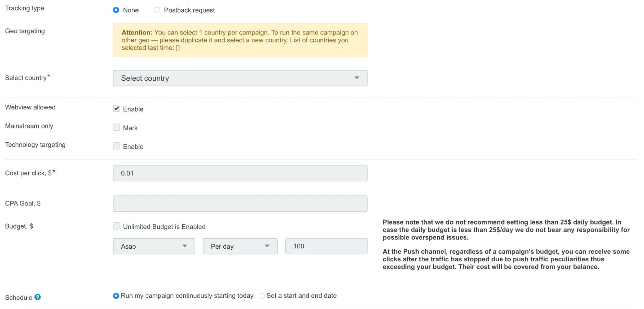Click the Enable label for Webview allowed
The image size is (644, 309).
click(x=133, y=109)
